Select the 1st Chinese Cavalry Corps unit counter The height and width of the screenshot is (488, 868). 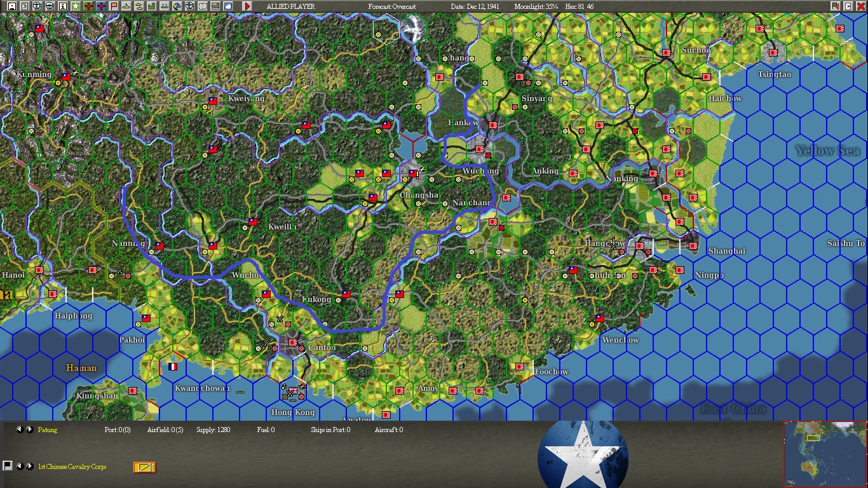(145, 468)
